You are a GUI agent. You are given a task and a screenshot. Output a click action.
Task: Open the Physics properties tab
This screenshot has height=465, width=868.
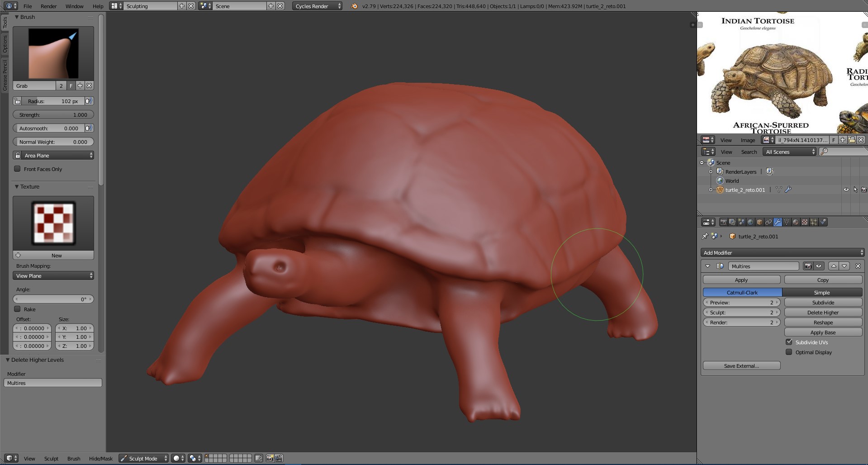click(x=823, y=222)
